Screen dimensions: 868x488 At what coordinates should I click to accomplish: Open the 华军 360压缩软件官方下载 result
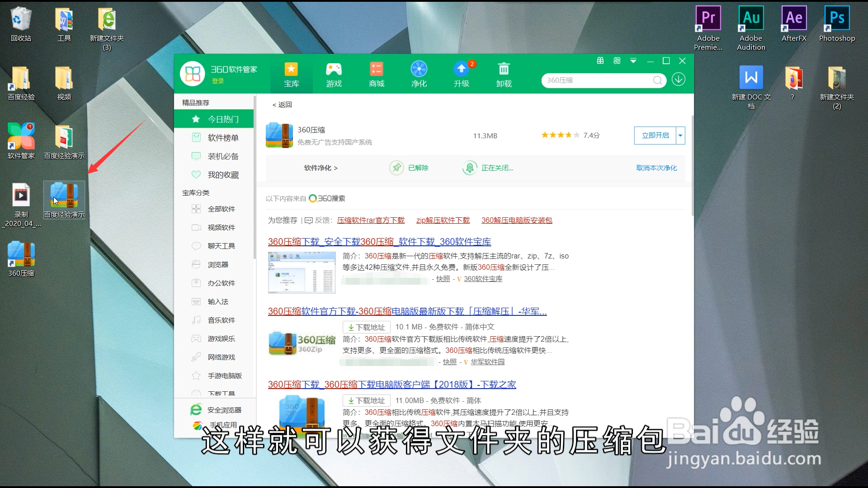407,311
